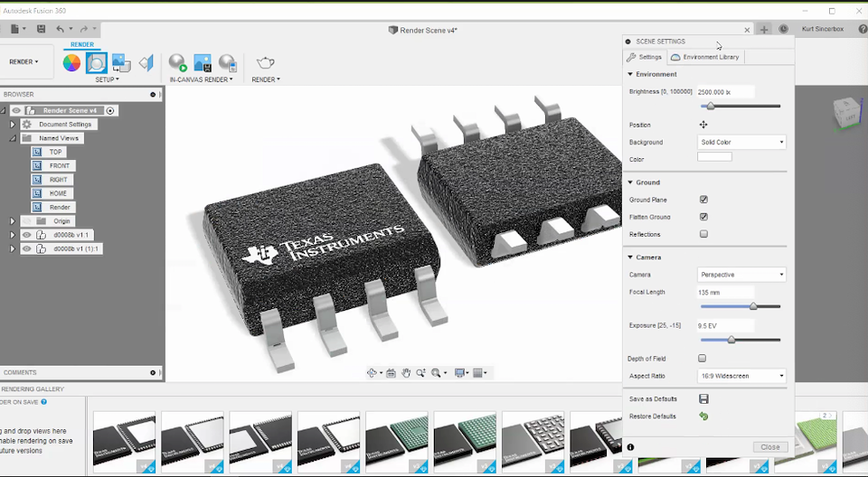The image size is (868, 477).
Task: Open the RENDER workspace menu
Action: click(24, 62)
